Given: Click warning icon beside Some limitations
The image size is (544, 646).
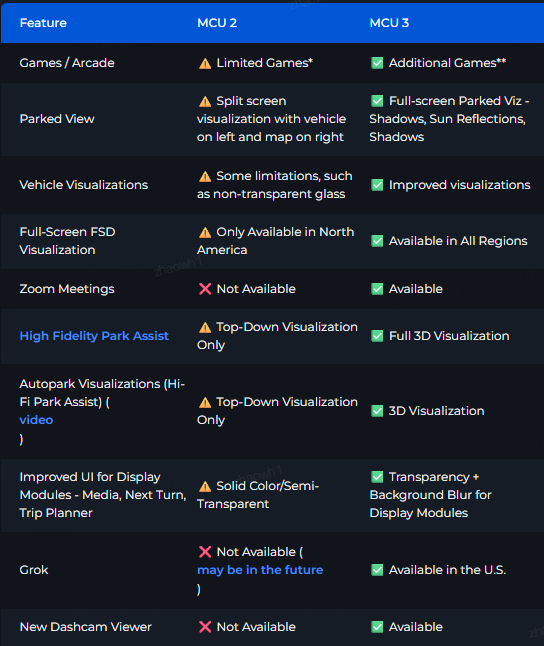Looking at the screenshot, I should tap(205, 176).
